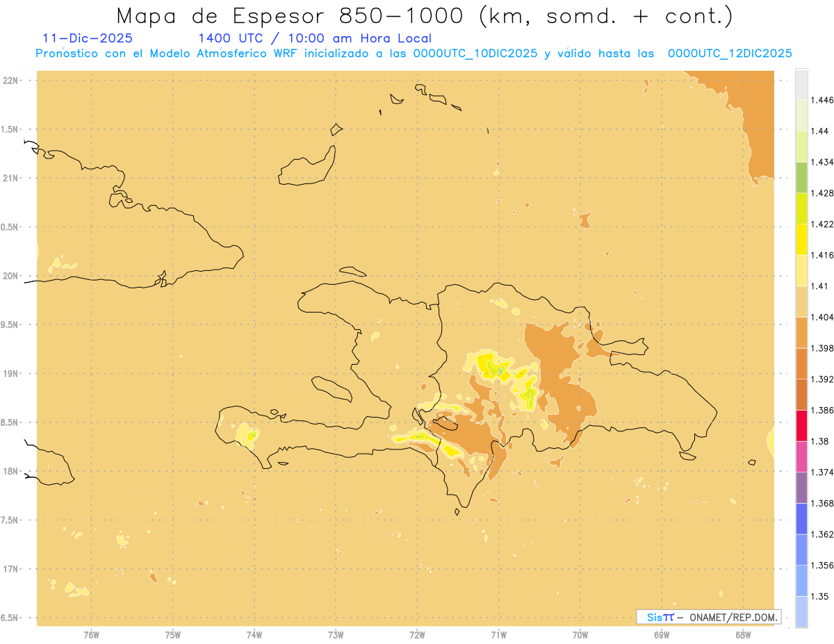Click the legend value 1.35

click(820, 596)
